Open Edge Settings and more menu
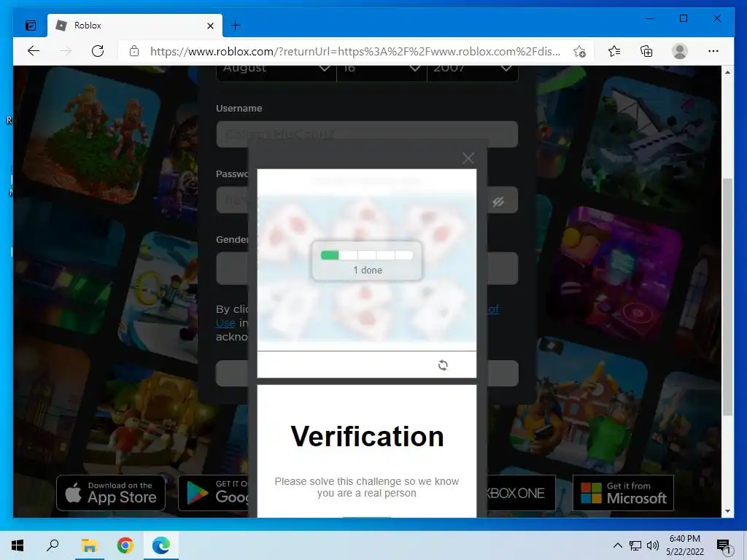747x560 pixels. 713,51
